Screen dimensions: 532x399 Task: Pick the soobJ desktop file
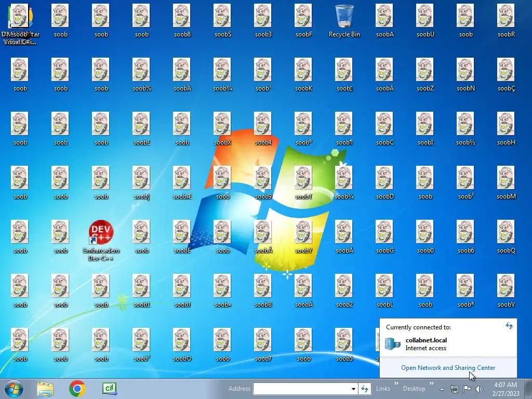[182, 291]
